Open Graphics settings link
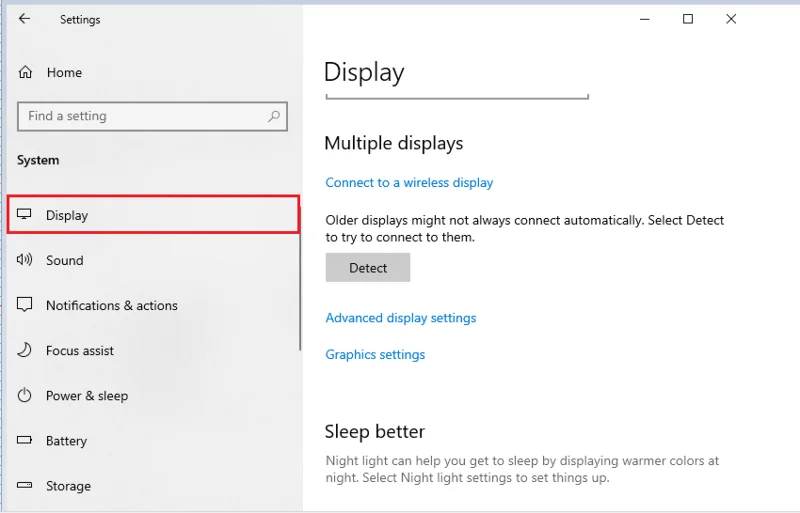 pos(375,355)
